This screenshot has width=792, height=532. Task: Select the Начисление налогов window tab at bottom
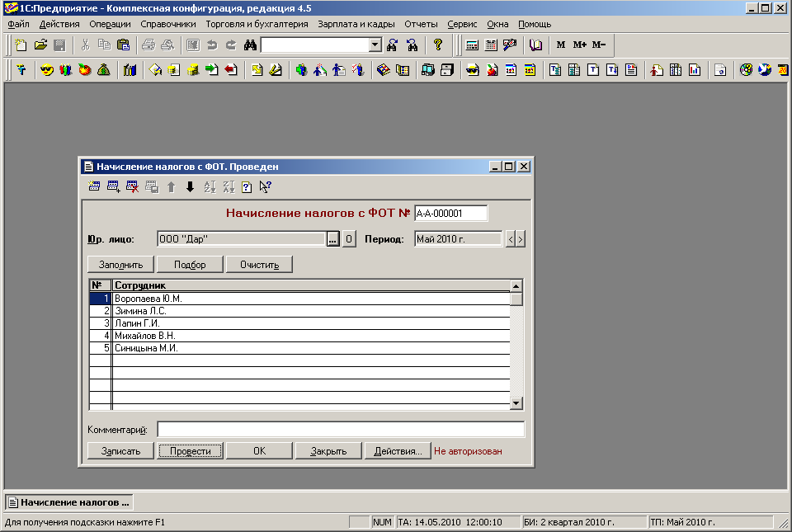(69, 503)
